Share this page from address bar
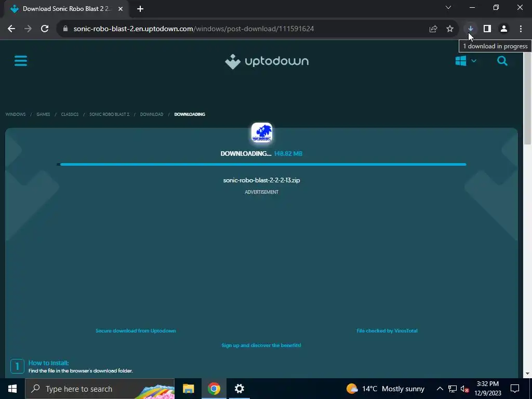This screenshot has width=532, height=399. [433, 29]
